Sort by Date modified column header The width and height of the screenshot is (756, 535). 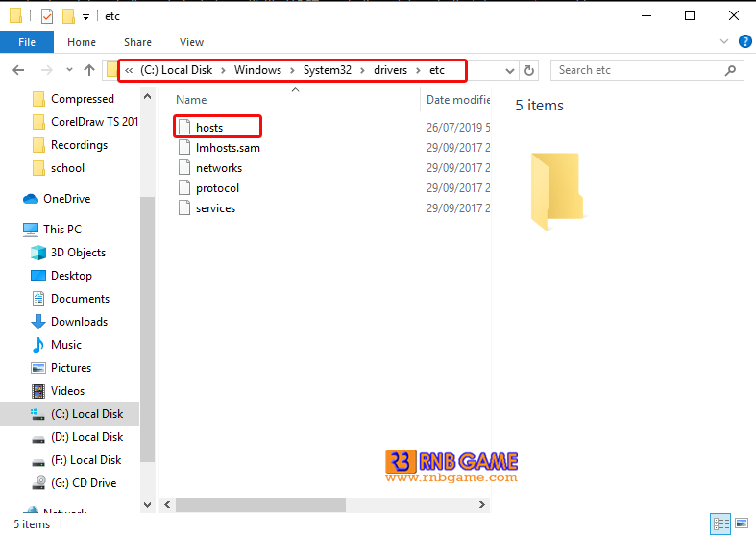click(x=457, y=100)
